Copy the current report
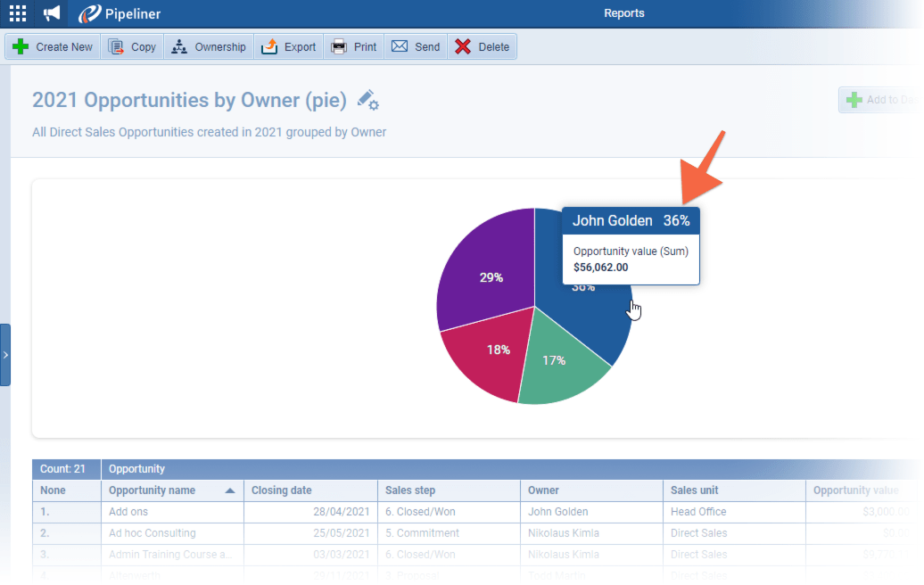 [x=132, y=47]
